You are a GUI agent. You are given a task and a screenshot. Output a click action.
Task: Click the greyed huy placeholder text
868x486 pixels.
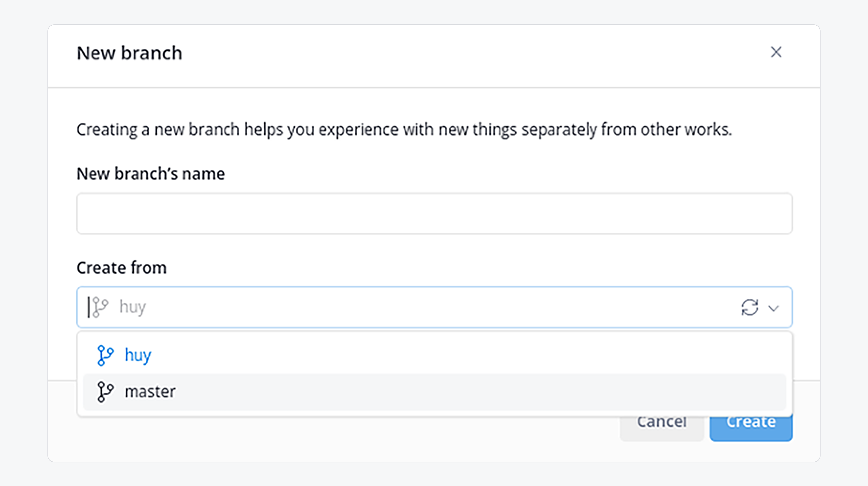click(133, 307)
